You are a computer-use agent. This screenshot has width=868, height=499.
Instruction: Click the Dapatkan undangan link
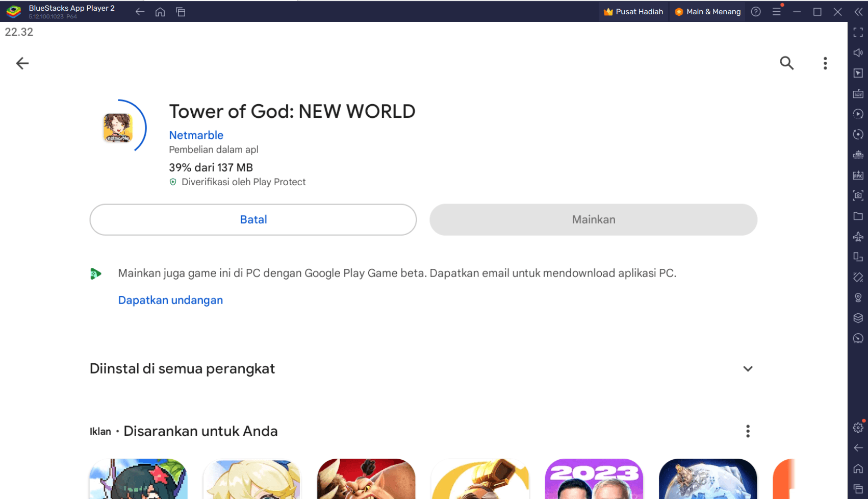click(170, 300)
